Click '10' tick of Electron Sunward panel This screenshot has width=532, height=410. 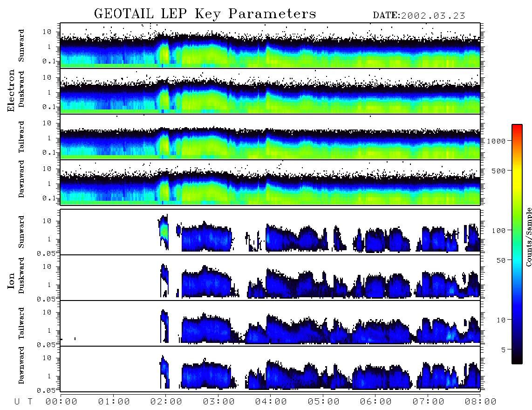point(47,32)
